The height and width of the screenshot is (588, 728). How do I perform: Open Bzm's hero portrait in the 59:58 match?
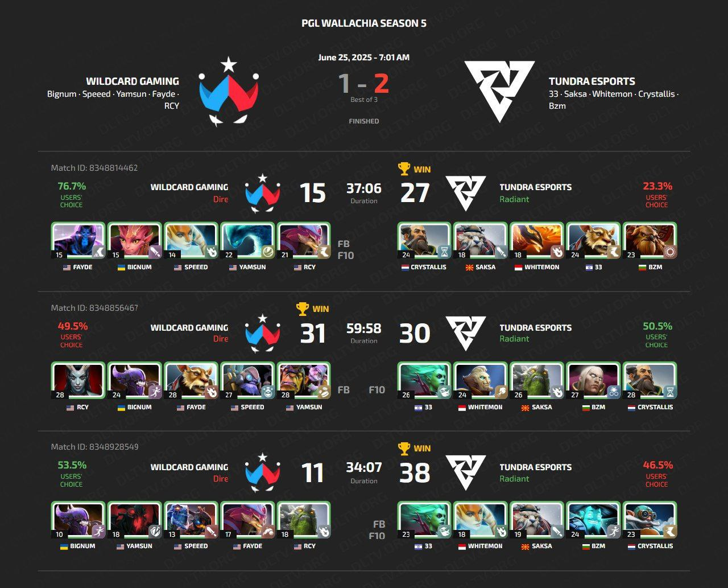(x=593, y=381)
